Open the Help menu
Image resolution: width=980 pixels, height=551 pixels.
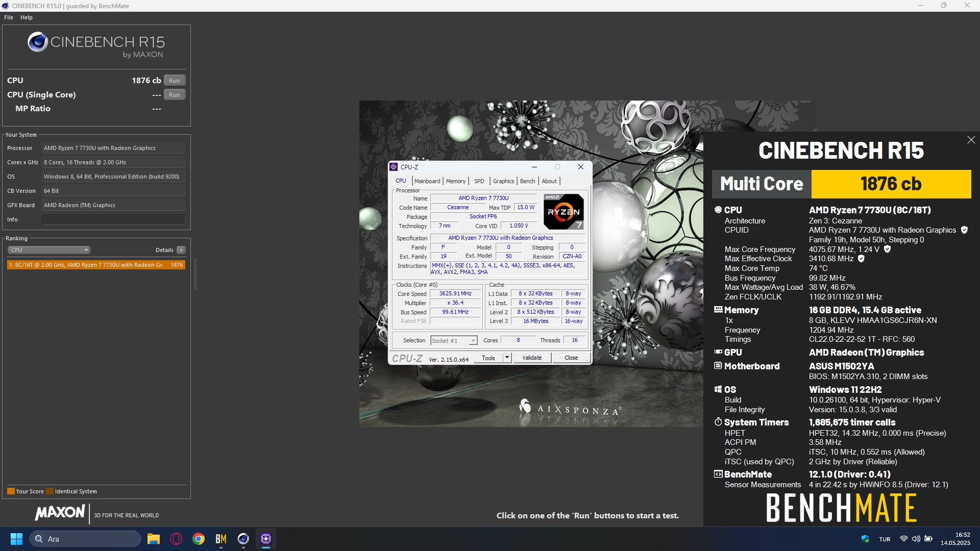tap(27, 17)
